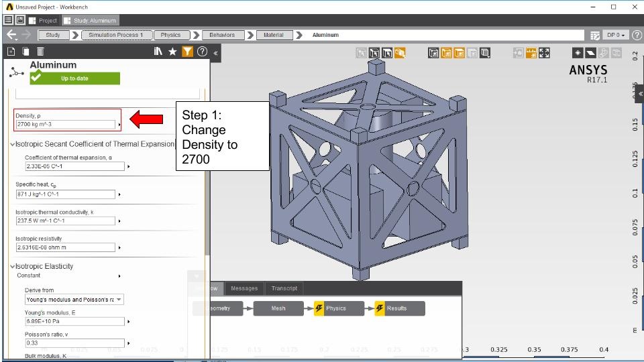Collapse Isotropic Secant Coefficient of Thermal Expansion section
Screen dimensions: 644x362
[x=12, y=145]
